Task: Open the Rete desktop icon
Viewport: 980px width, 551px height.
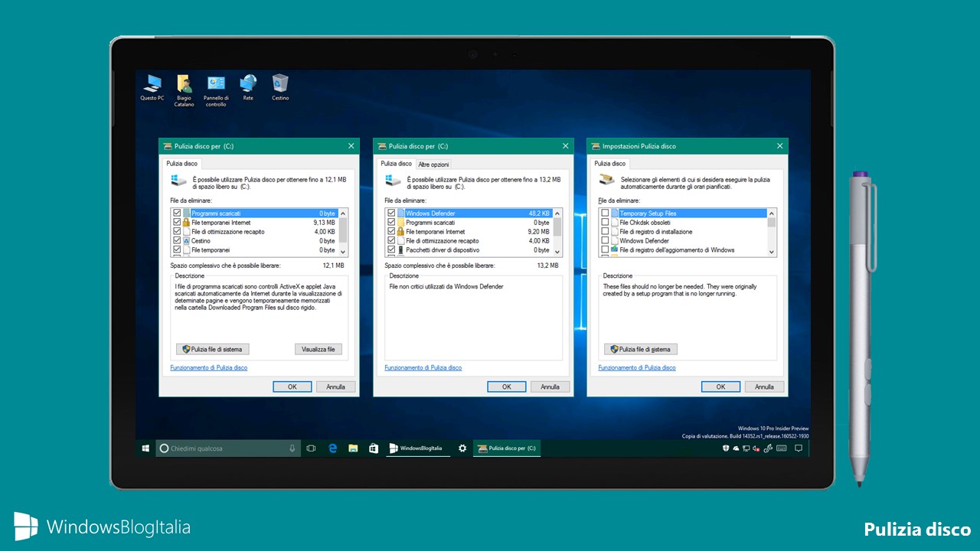Action: [x=248, y=88]
